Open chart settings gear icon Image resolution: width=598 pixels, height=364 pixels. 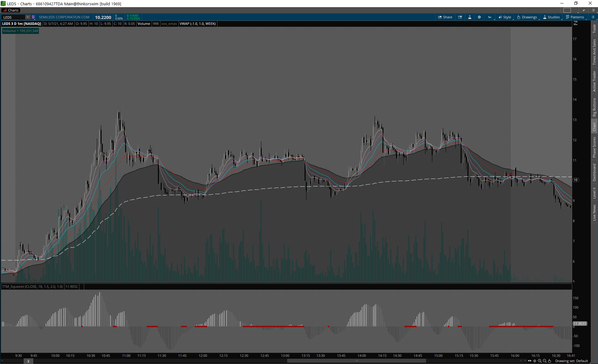[479, 17]
